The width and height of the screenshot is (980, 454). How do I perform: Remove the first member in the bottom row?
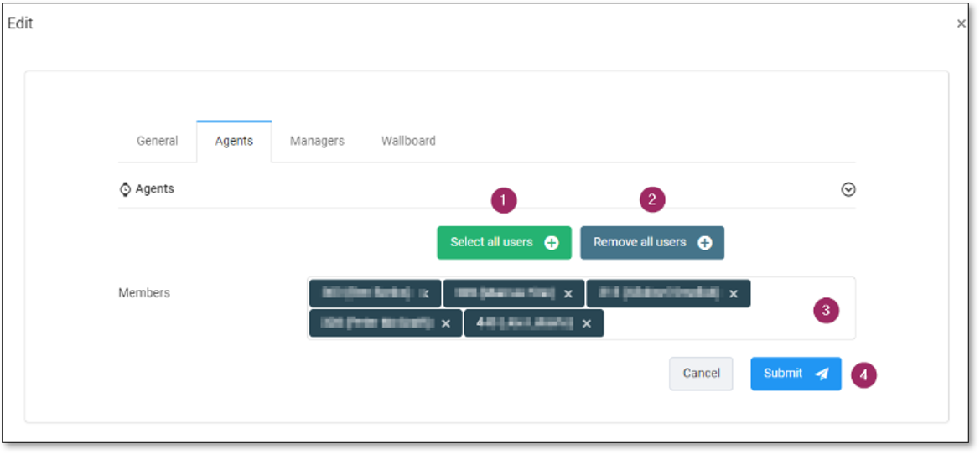coord(446,323)
